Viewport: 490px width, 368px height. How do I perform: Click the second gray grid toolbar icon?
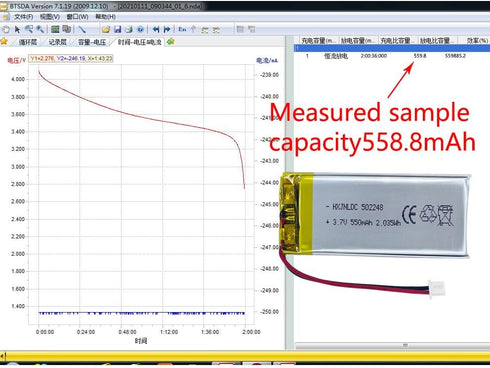click(x=252, y=29)
